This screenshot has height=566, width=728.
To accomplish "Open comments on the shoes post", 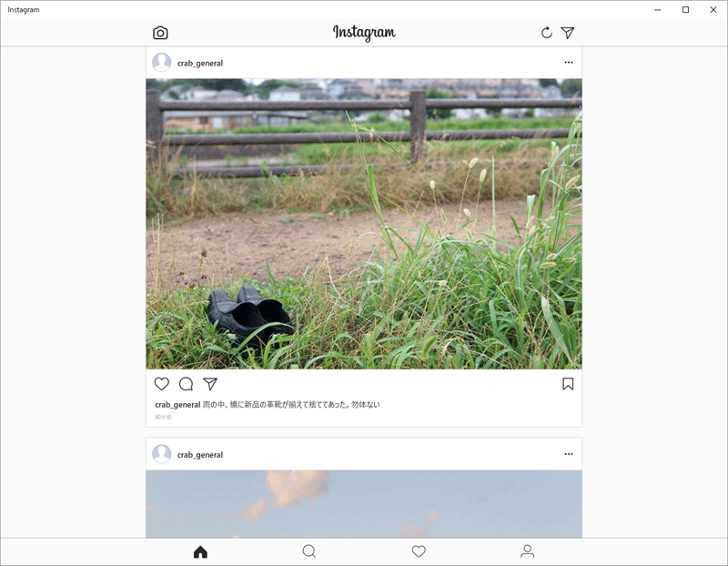I will coord(187,384).
